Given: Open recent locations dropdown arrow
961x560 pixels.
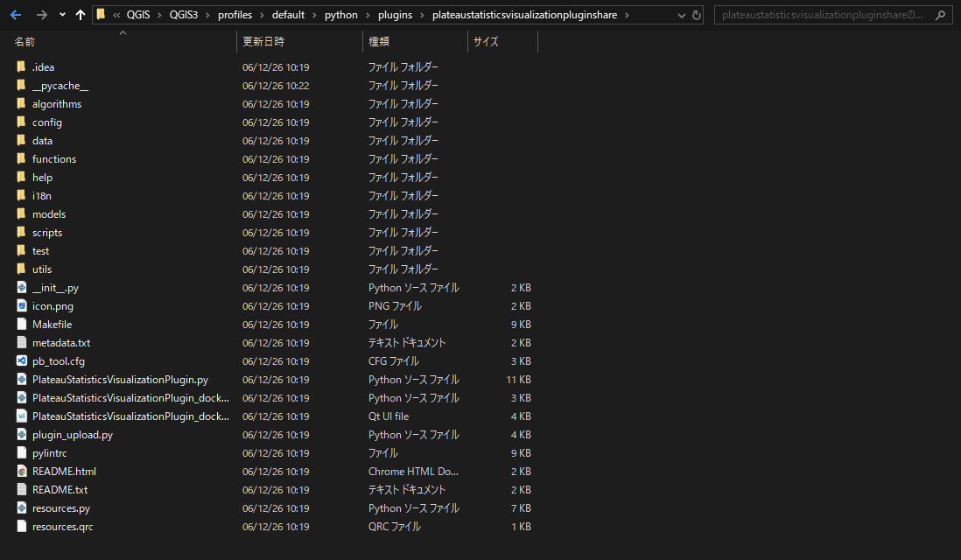Looking at the screenshot, I should click(62, 15).
